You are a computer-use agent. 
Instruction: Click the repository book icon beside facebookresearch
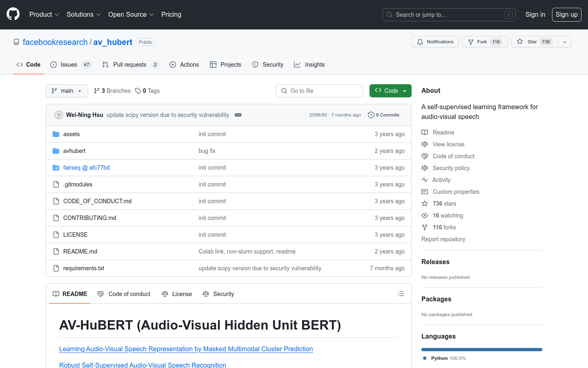coord(16,42)
